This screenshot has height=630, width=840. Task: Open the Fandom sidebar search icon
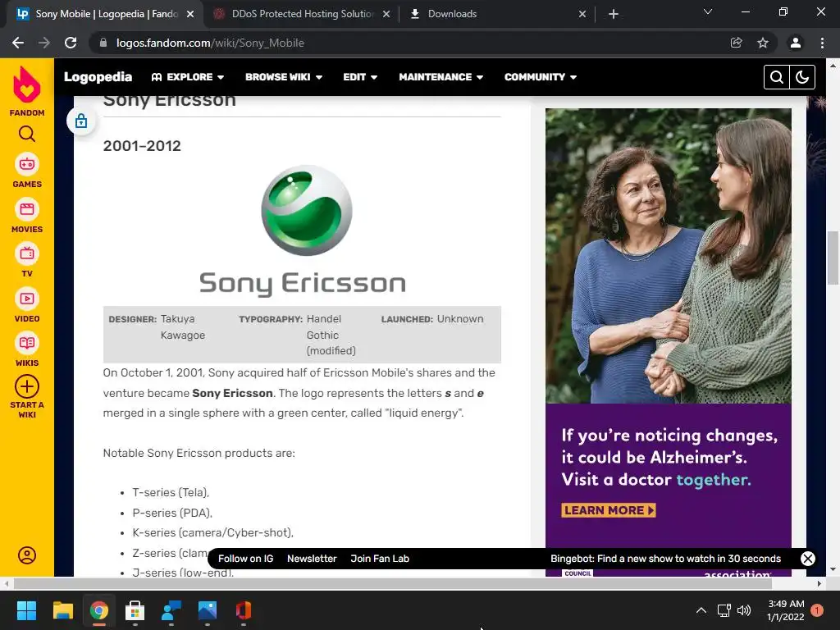pos(27,134)
